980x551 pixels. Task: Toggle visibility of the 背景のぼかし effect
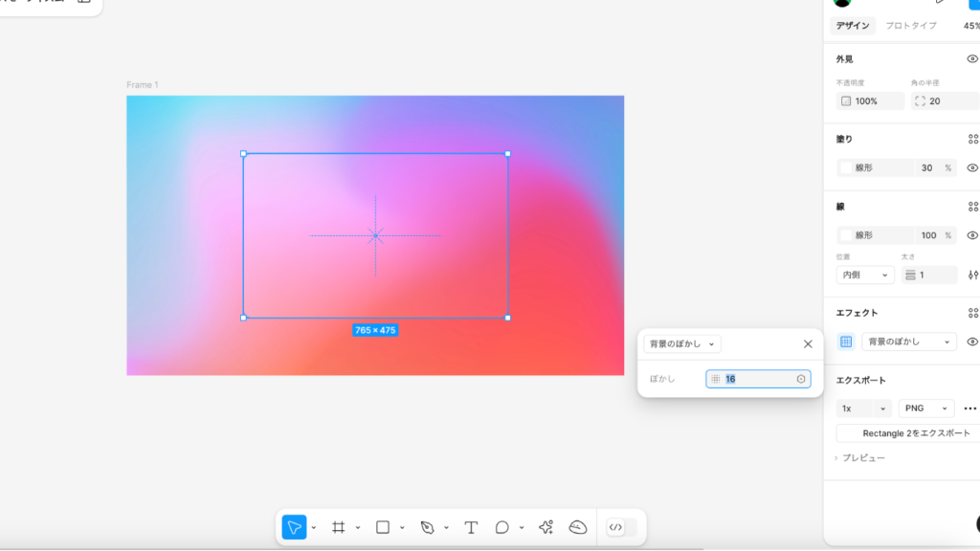click(x=972, y=342)
